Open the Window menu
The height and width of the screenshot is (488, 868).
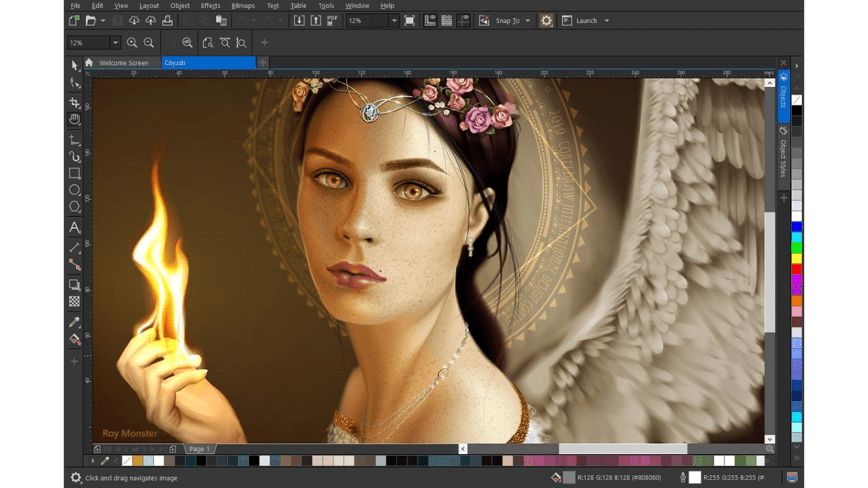[x=357, y=5]
